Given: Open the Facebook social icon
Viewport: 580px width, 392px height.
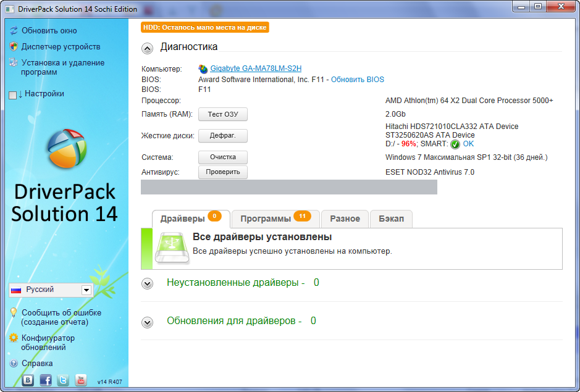Looking at the screenshot, I should (x=46, y=380).
